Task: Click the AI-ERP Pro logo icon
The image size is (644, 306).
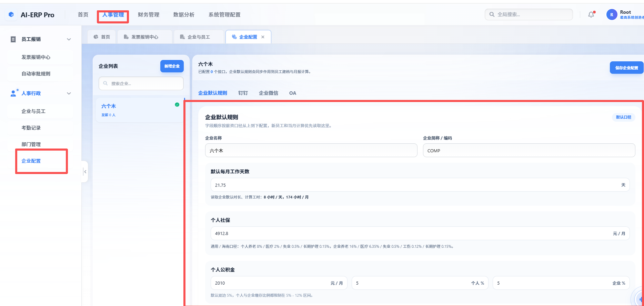Action: tap(11, 14)
